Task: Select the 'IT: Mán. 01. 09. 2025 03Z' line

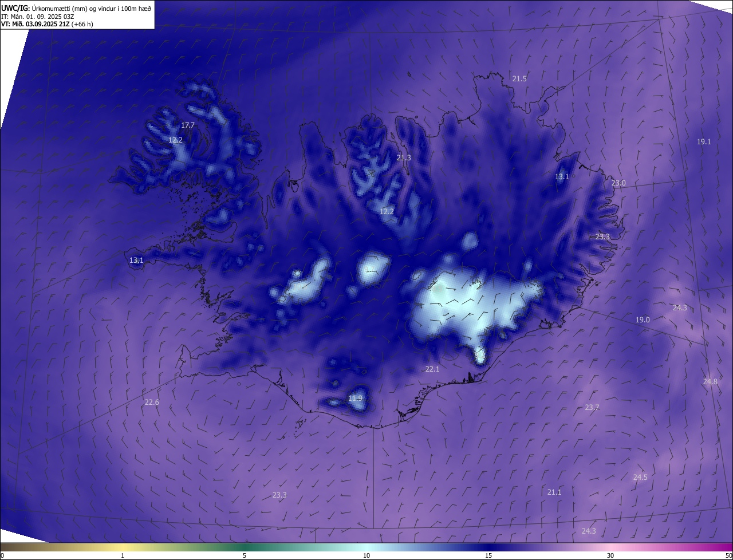Action: click(37, 17)
